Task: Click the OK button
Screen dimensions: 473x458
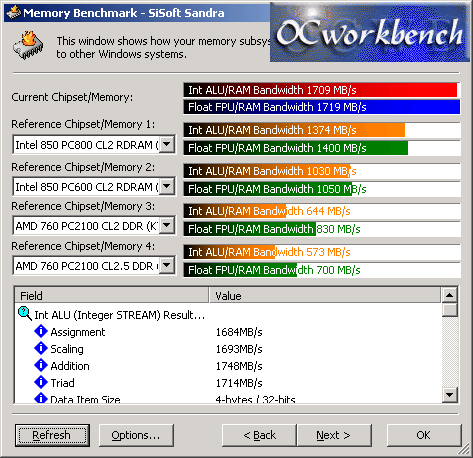Action: coord(424,435)
